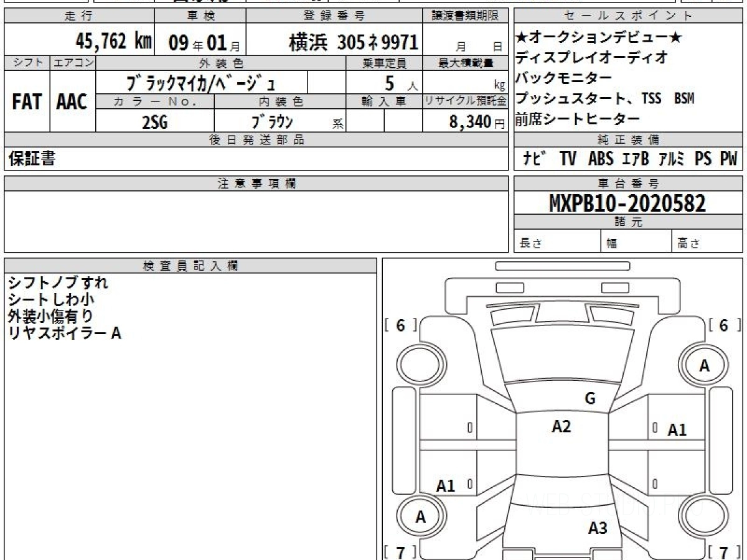
Task: Click the A3 mark on the rear glass
Action: pos(598,528)
